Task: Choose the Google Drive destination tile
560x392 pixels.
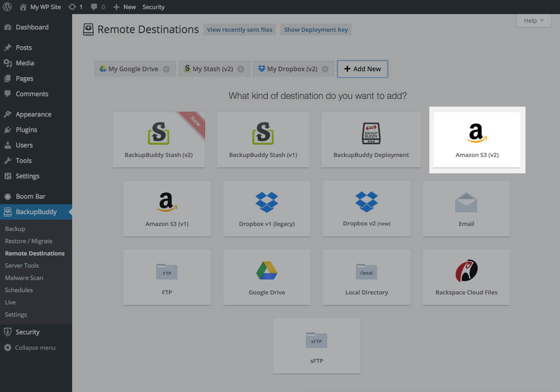Action: [x=267, y=277]
